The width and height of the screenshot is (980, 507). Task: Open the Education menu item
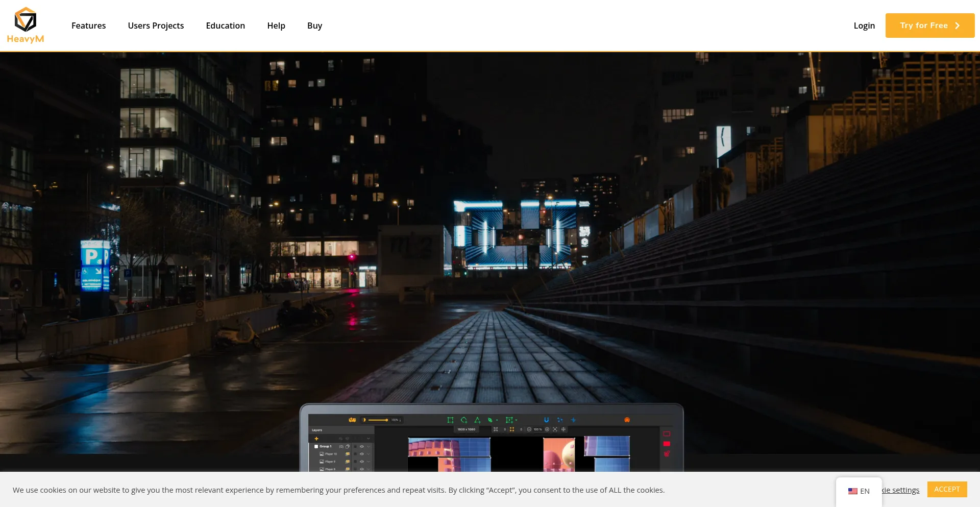[225, 26]
